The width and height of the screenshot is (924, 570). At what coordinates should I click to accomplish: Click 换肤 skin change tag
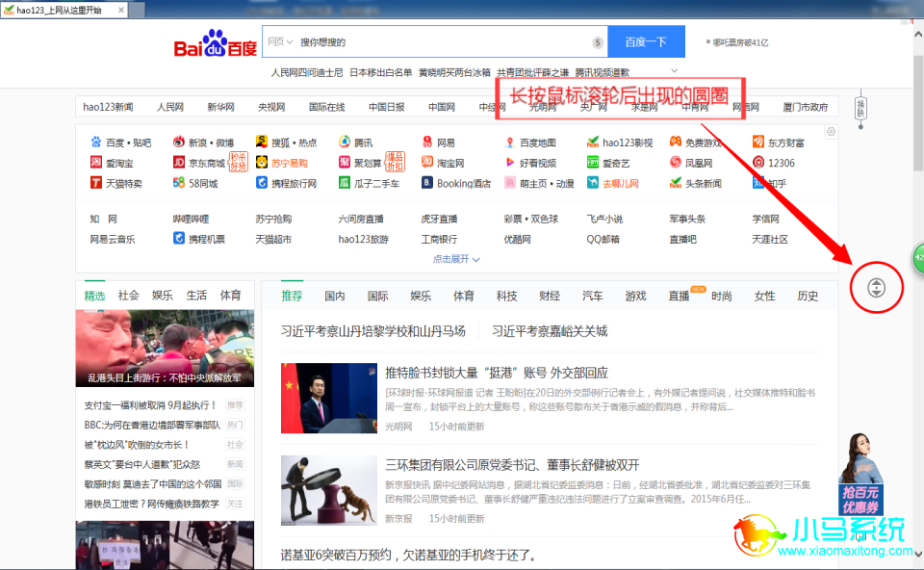pos(860,108)
